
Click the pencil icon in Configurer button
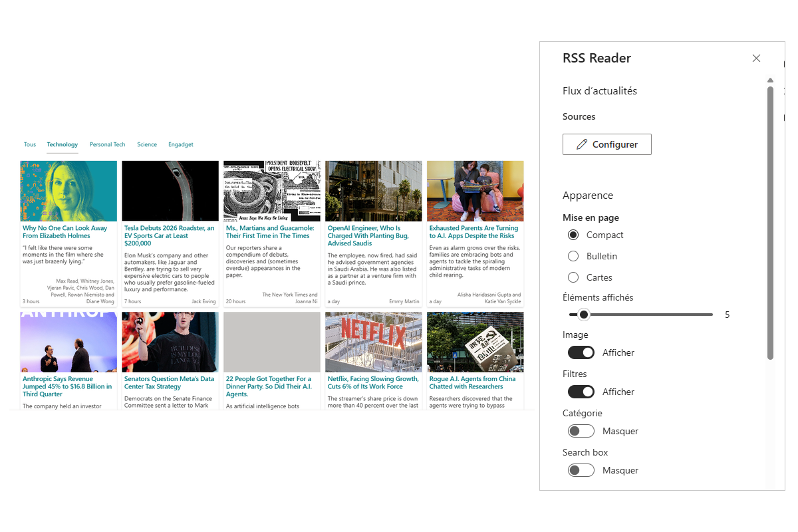(x=582, y=144)
